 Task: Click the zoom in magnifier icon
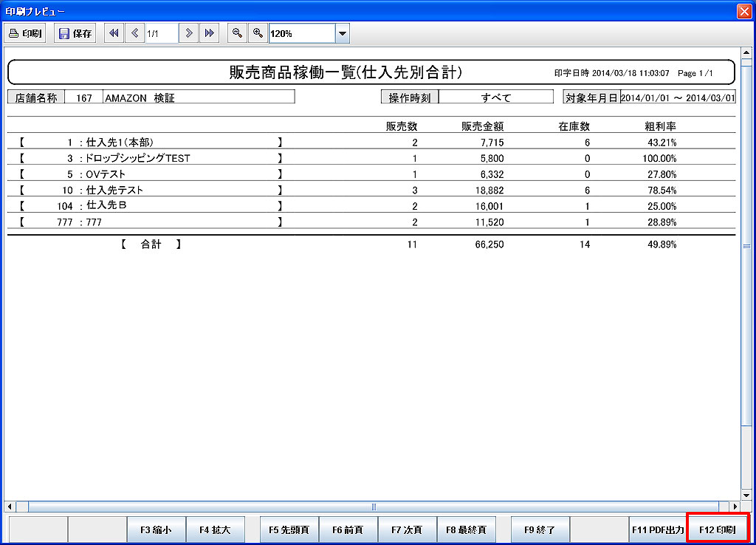(258, 33)
